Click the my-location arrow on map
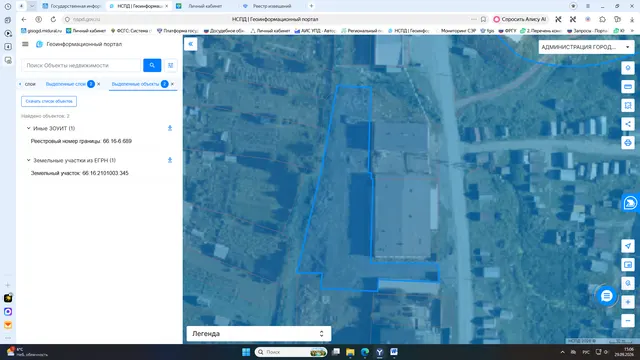 click(x=628, y=246)
